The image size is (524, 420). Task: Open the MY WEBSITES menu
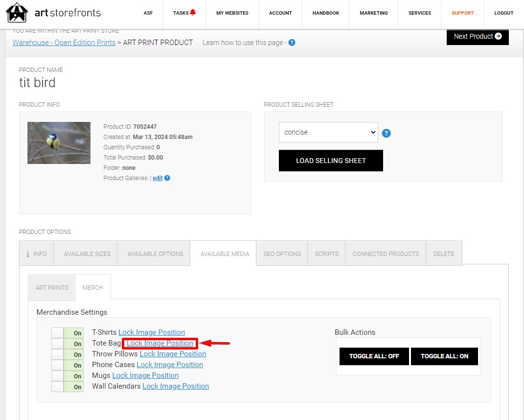pyautogui.click(x=232, y=13)
